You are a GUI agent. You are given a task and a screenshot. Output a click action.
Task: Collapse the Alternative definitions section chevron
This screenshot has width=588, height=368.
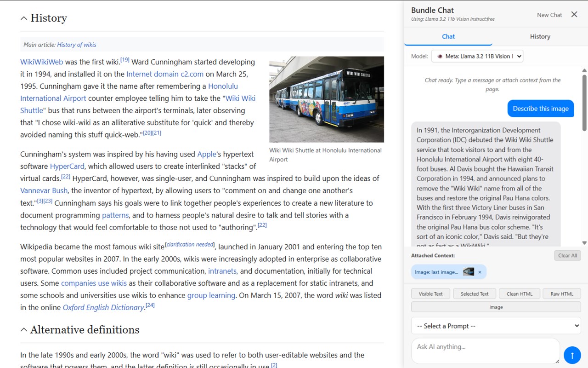coord(24,330)
